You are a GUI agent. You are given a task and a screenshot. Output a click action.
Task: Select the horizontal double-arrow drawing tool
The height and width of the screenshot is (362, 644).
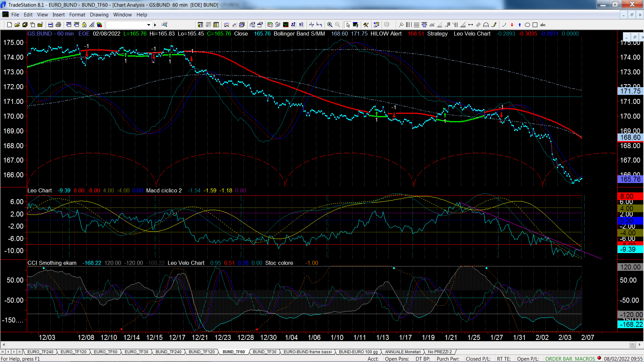click(471, 25)
